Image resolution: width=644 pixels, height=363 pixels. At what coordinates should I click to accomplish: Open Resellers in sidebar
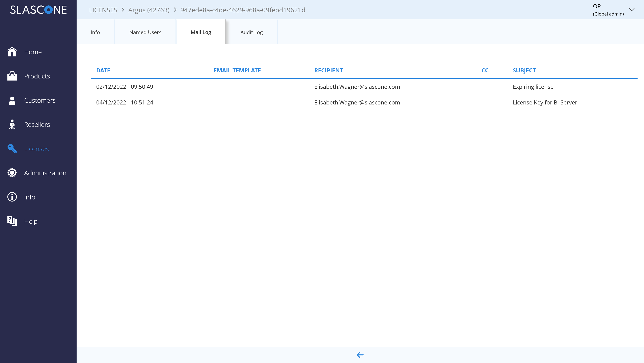point(37,124)
